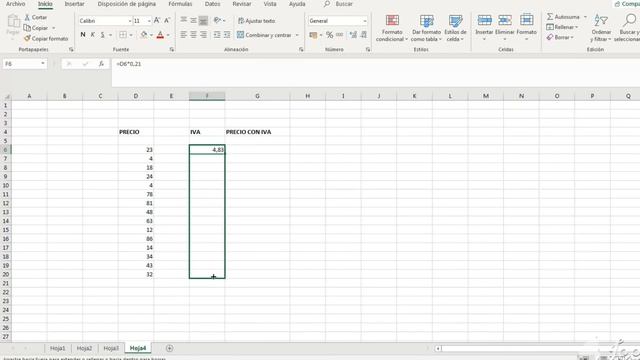
Task: Align text to middle of cell
Action: pos(193,20)
